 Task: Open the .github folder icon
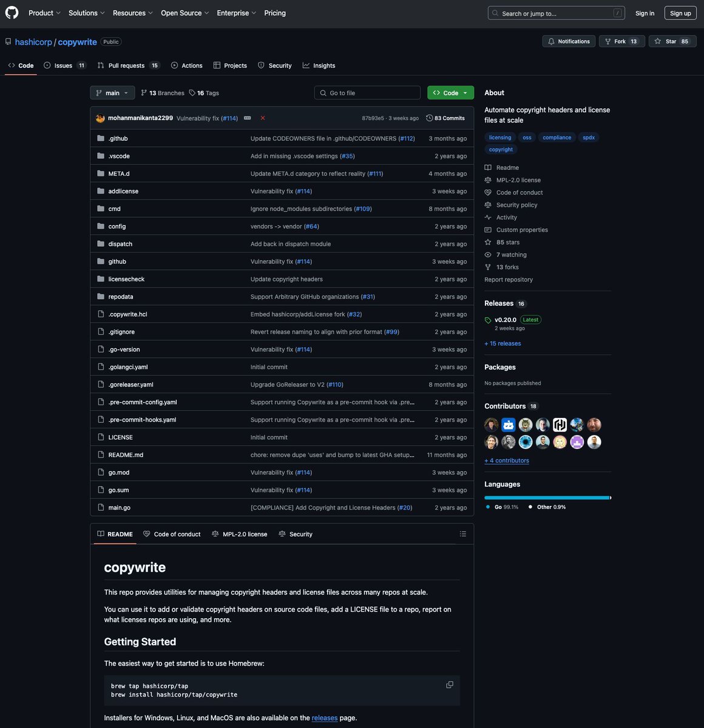point(101,138)
